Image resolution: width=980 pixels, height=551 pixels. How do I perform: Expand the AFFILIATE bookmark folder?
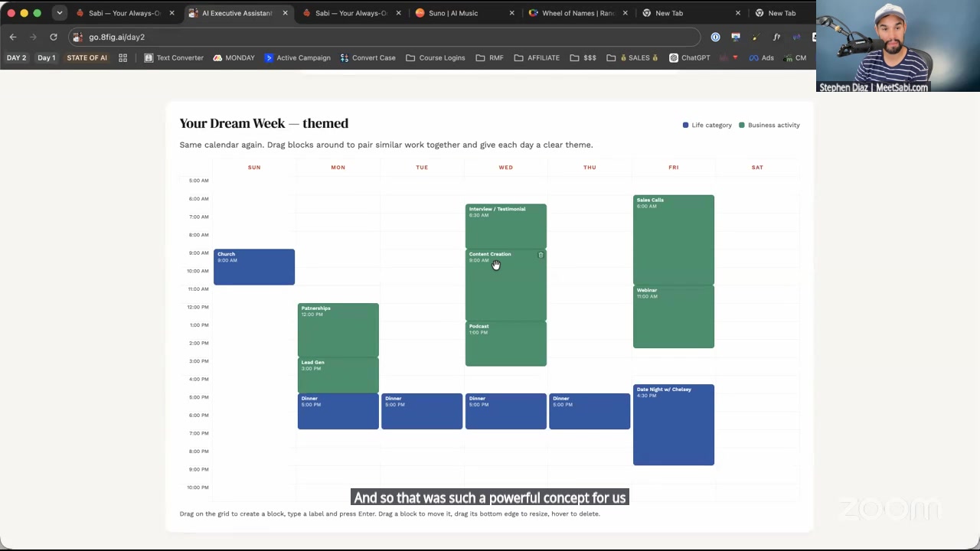[537, 57]
